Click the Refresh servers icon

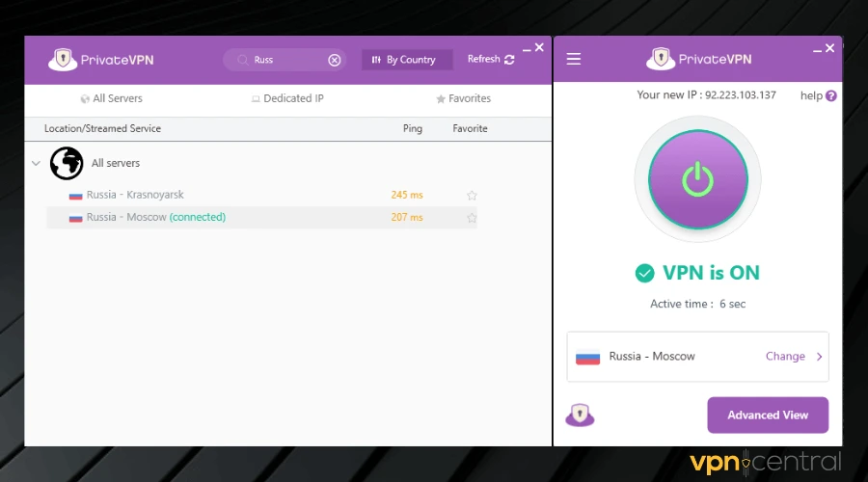(509, 60)
